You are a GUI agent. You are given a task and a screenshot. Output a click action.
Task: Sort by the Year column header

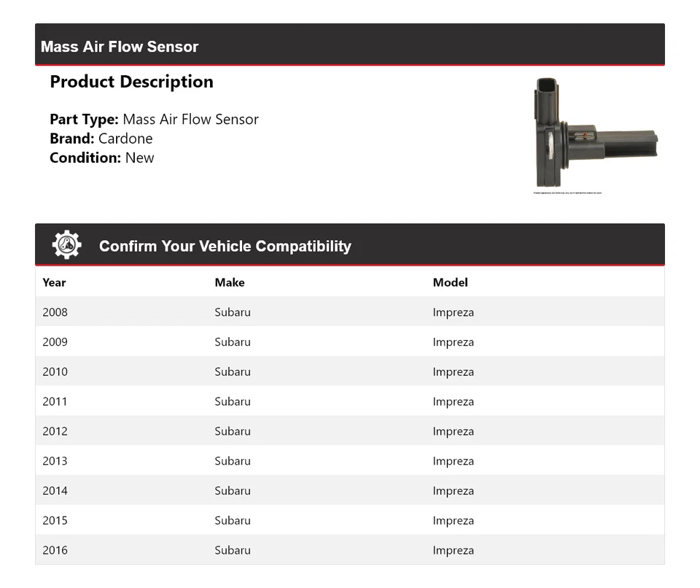coord(54,282)
